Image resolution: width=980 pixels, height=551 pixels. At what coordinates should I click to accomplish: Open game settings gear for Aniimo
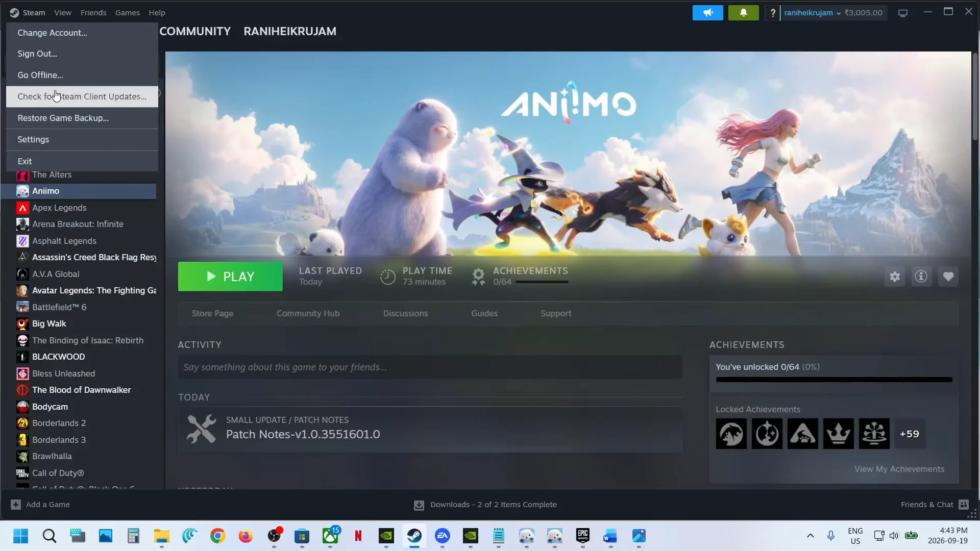point(895,277)
